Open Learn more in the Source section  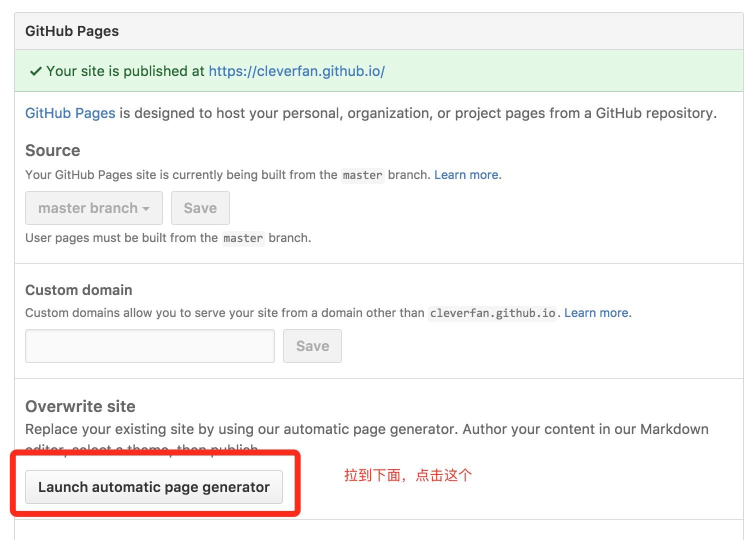(x=466, y=175)
